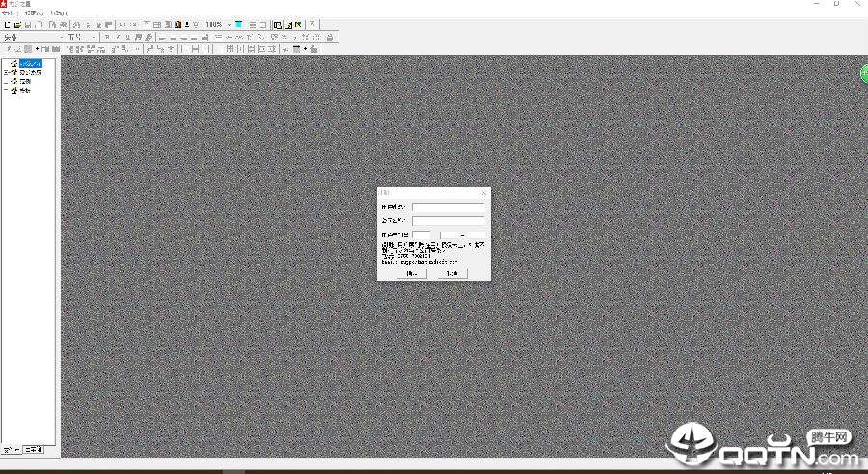Click the green circle icon at right edge
868x474 pixels.
coord(864,73)
